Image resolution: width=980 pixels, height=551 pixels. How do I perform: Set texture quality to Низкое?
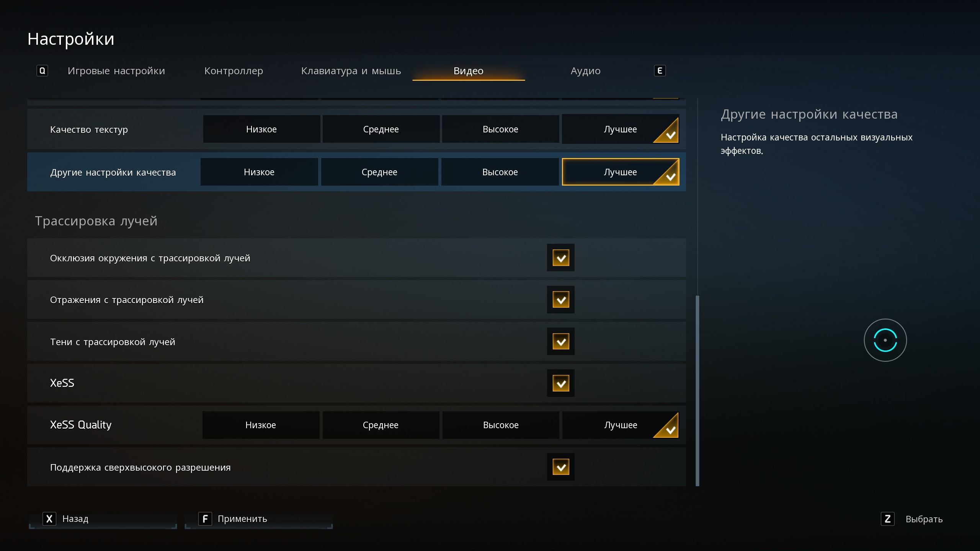pyautogui.click(x=261, y=129)
